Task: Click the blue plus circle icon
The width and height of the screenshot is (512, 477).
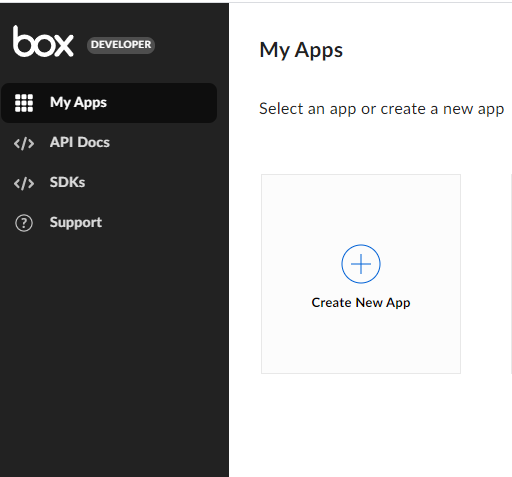Action: click(361, 264)
